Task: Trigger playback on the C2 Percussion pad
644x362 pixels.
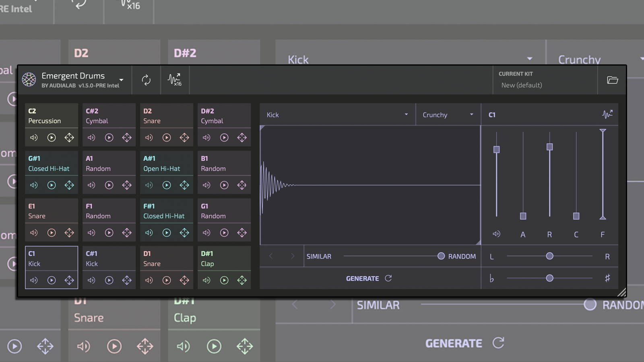Action: [51, 137]
